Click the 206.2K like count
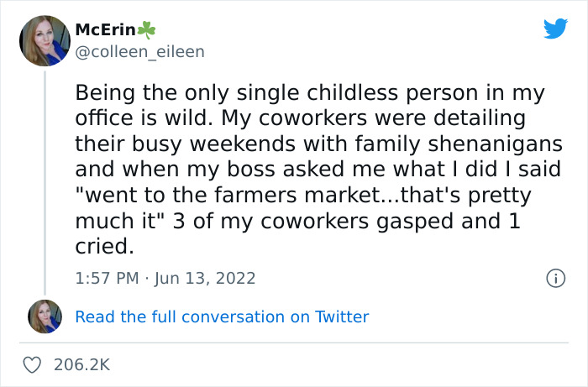Image resolution: width=588 pixels, height=387 pixels. 81,365
